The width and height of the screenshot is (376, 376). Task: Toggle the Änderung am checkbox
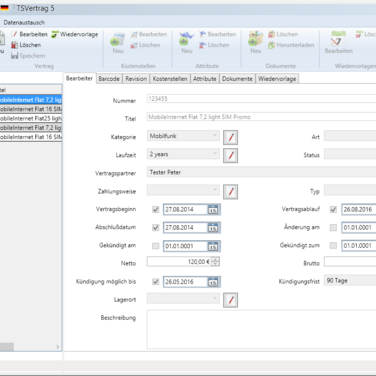(333, 228)
